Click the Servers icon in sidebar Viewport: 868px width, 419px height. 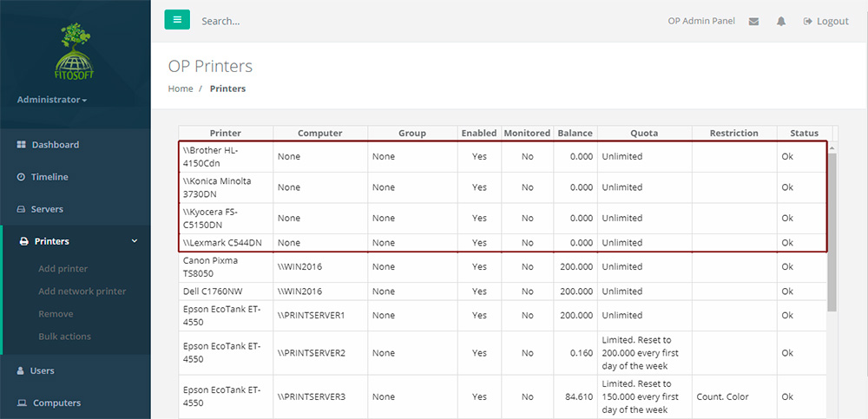coord(22,209)
